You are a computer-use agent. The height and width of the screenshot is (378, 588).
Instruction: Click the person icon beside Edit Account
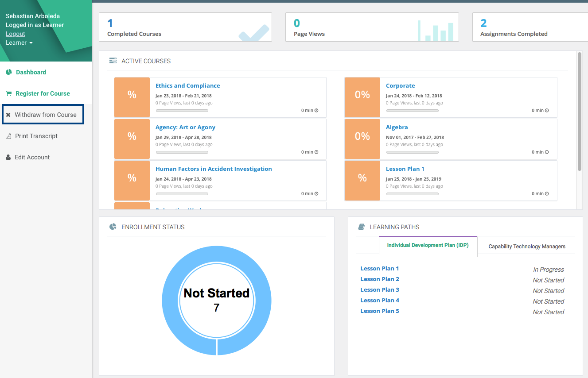coord(8,157)
